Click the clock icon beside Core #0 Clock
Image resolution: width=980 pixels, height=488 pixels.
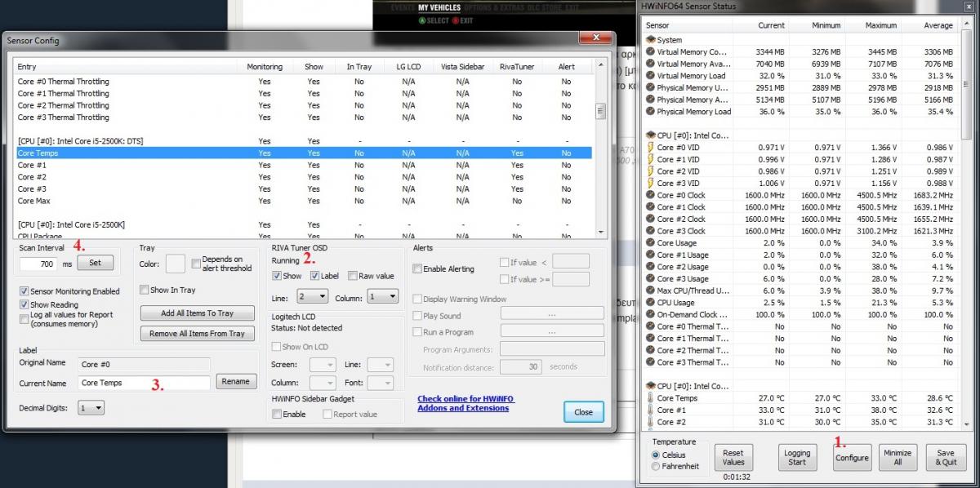(650, 195)
